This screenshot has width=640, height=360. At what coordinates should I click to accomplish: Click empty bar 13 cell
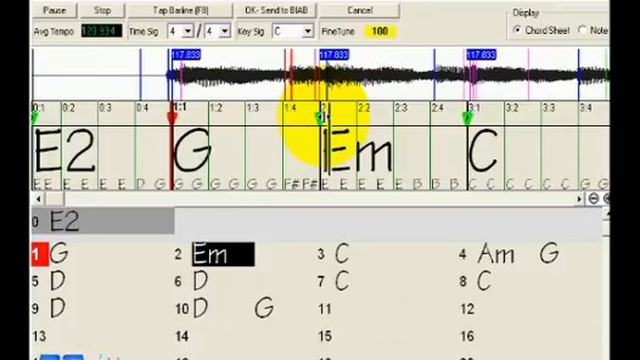pyautogui.click(x=102, y=336)
